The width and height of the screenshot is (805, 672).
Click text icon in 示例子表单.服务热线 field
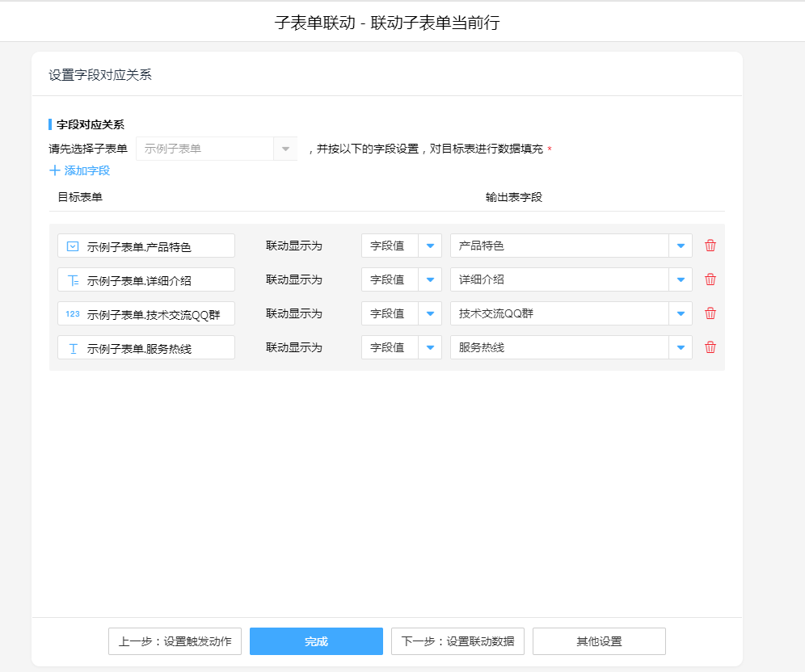click(73, 348)
